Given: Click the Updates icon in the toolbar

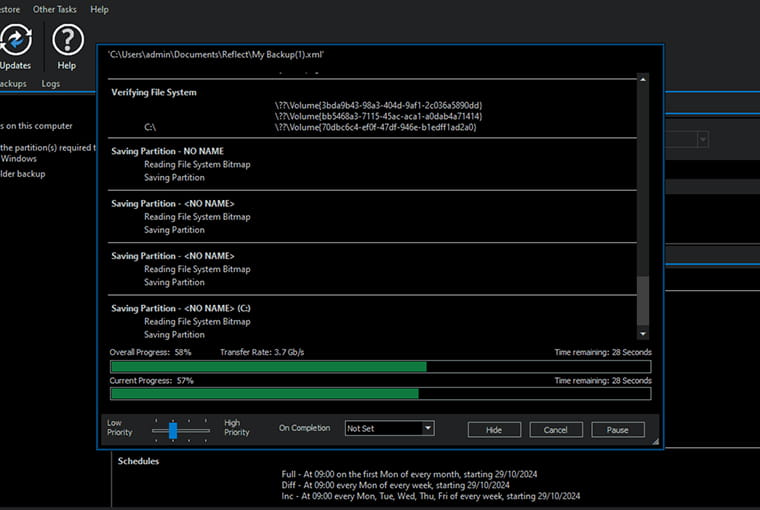Looking at the screenshot, I should point(16,41).
